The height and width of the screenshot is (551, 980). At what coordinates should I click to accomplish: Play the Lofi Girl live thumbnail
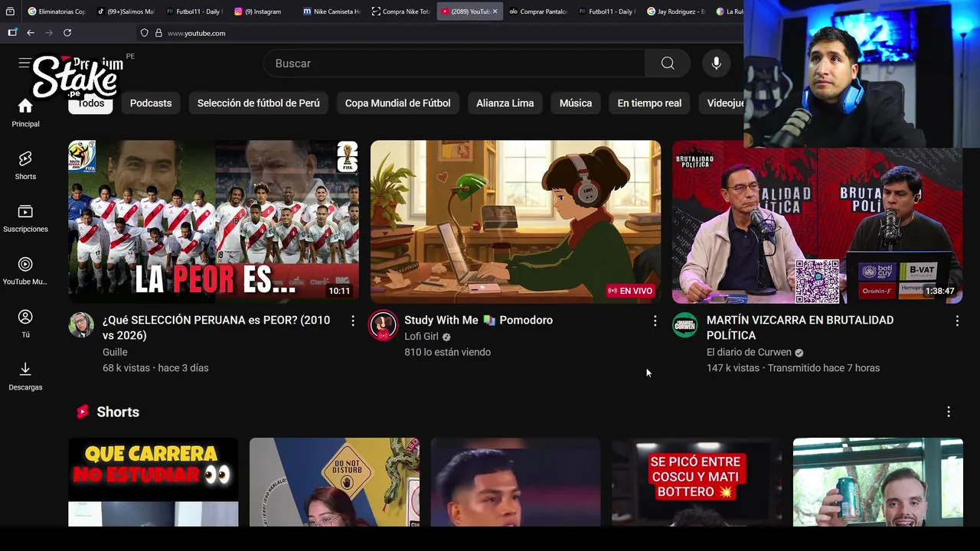515,222
